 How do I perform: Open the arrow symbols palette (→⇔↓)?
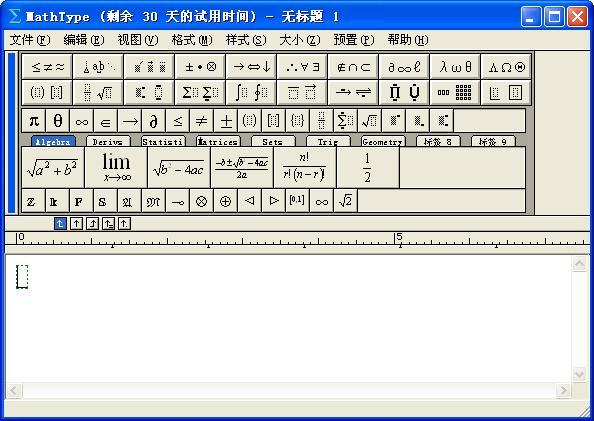[251, 67]
